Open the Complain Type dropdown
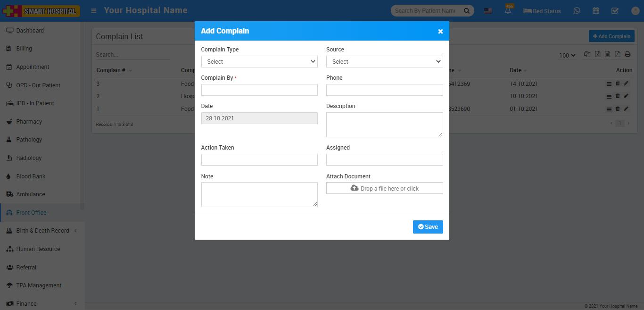 coord(259,62)
